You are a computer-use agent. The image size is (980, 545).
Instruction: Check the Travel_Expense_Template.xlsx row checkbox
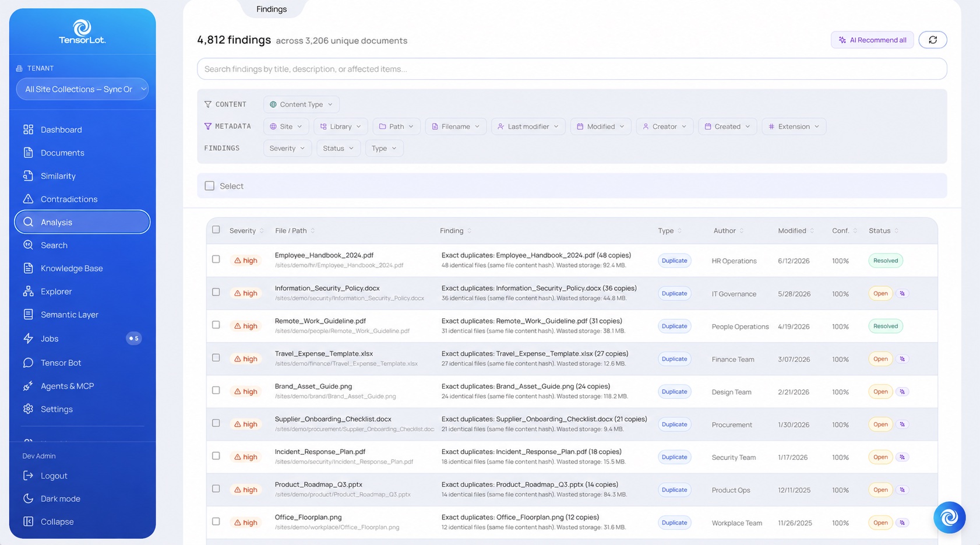(216, 357)
